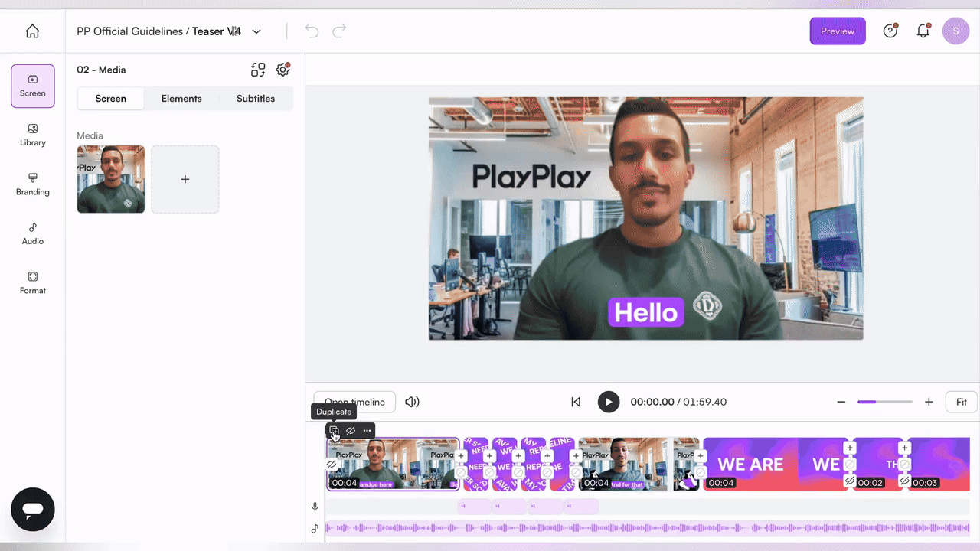
Task: Set transition before the 00:03 clip
Action: (x=904, y=465)
